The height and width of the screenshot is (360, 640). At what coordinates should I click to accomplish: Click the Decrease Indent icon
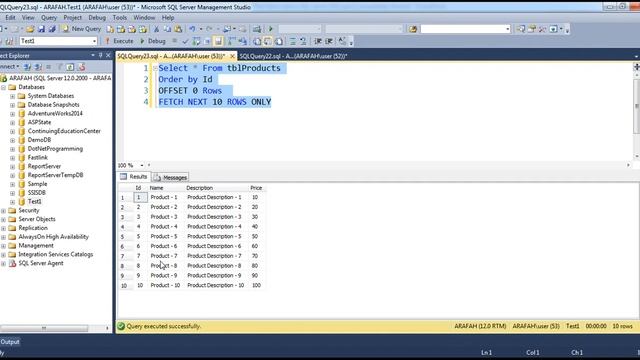[318, 41]
